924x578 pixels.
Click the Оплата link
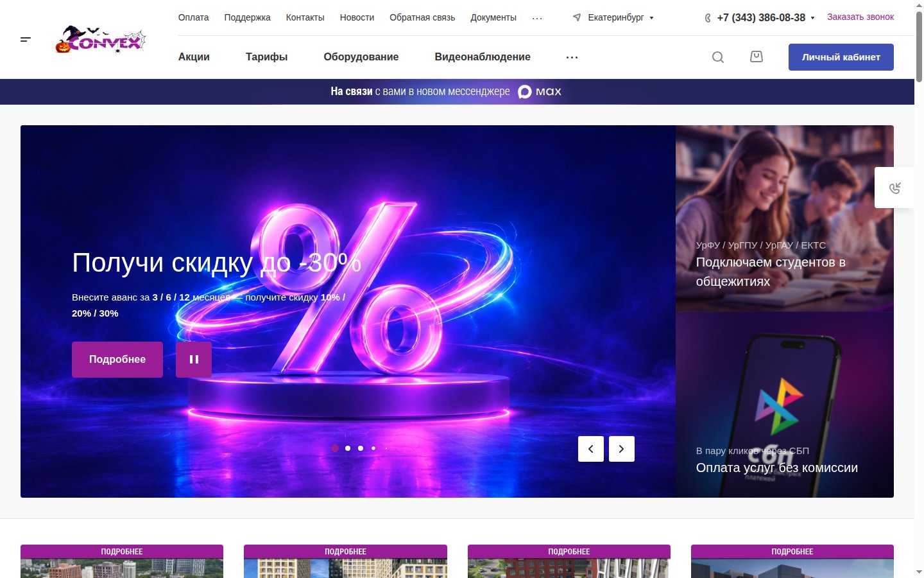(x=194, y=17)
